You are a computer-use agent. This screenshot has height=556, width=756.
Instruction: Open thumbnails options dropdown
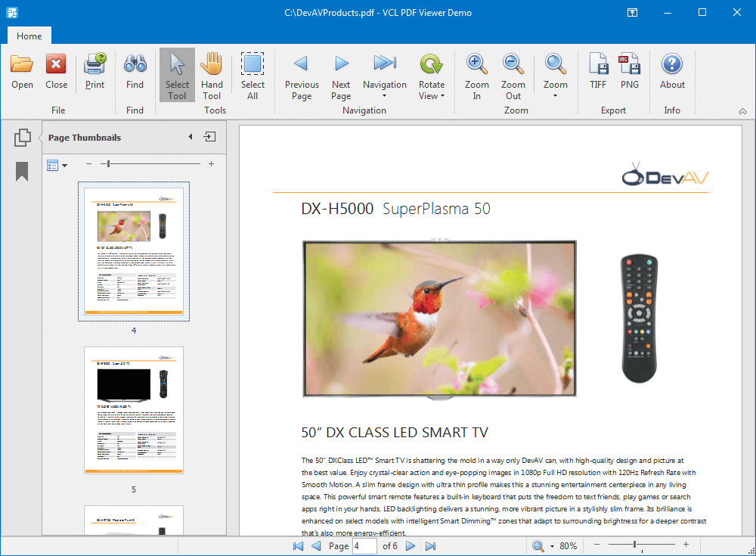click(x=57, y=165)
